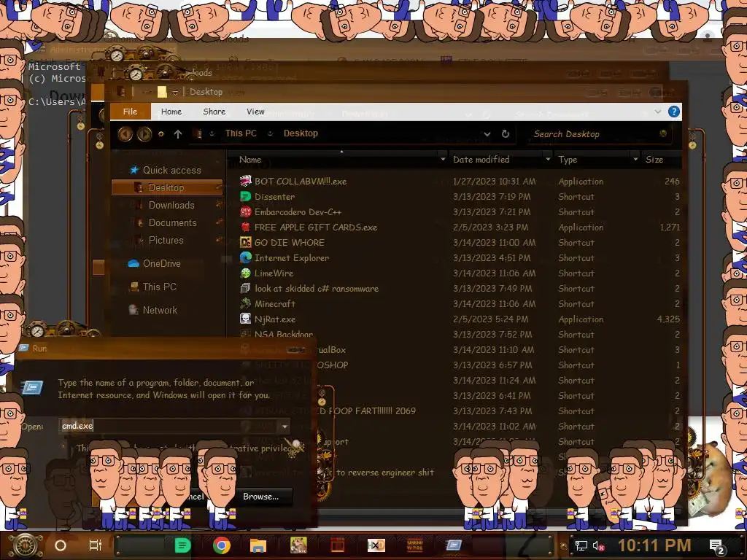Open the Run dialog Open combo dropdown

(x=285, y=426)
